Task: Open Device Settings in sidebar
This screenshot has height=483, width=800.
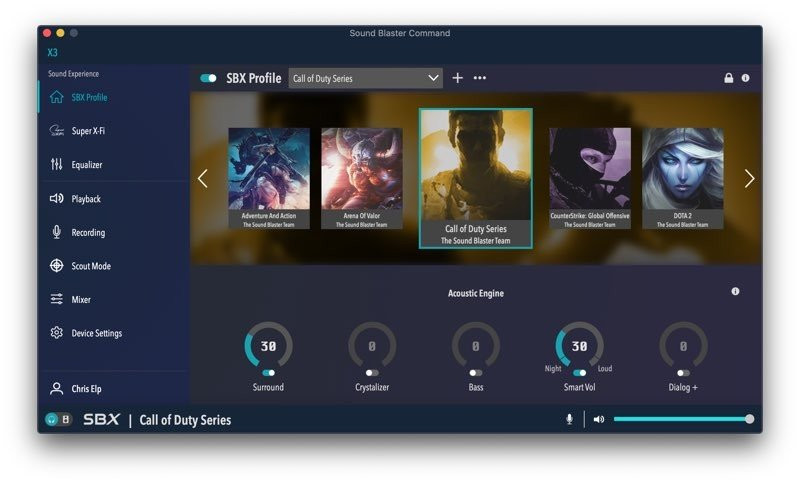Action: [96, 333]
